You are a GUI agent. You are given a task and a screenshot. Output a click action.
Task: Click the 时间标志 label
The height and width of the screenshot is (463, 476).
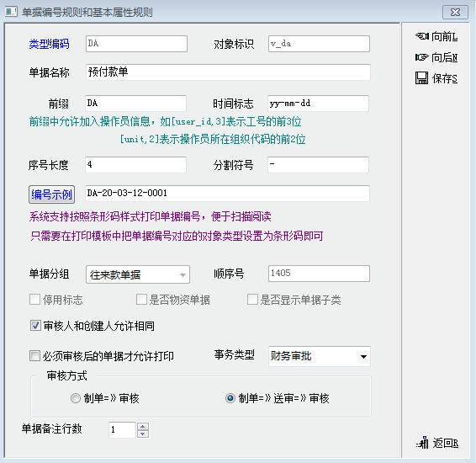(x=233, y=104)
